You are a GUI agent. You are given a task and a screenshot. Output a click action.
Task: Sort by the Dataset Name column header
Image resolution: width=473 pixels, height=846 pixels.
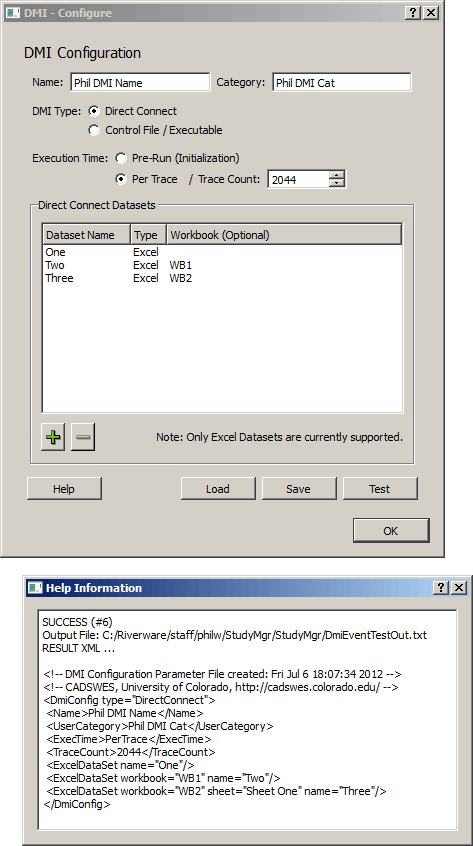[86, 235]
